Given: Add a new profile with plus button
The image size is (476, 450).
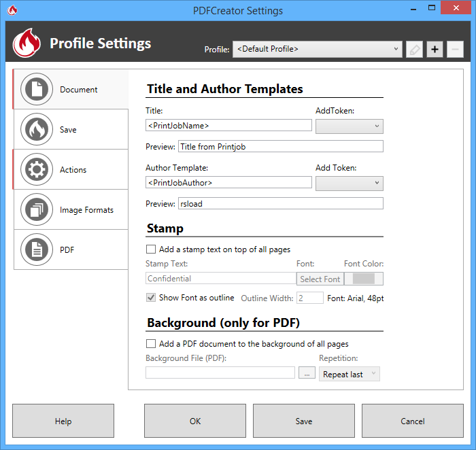Looking at the screenshot, I should click(x=435, y=49).
